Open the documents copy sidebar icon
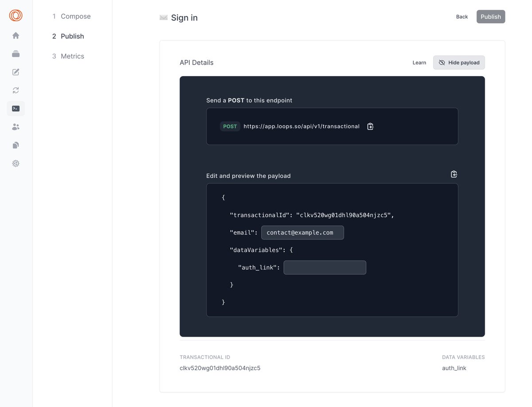The width and height of the screenshot is (532, 407). pyautogui.click(x=16, y=145)
